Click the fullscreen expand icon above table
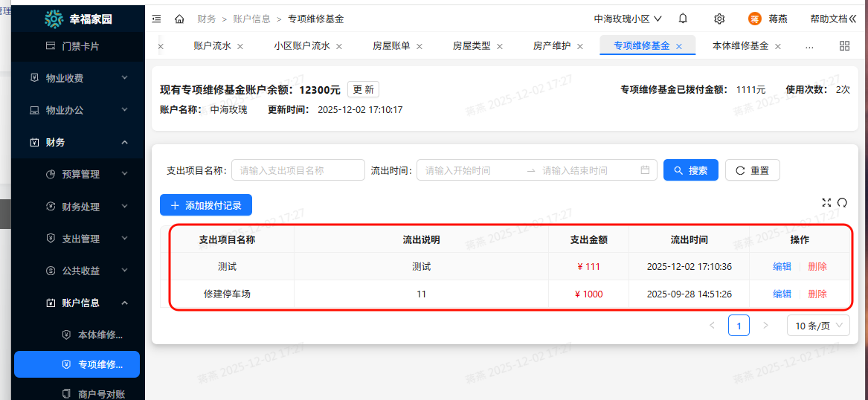868x400 pixels. click(x=826, y=202)
